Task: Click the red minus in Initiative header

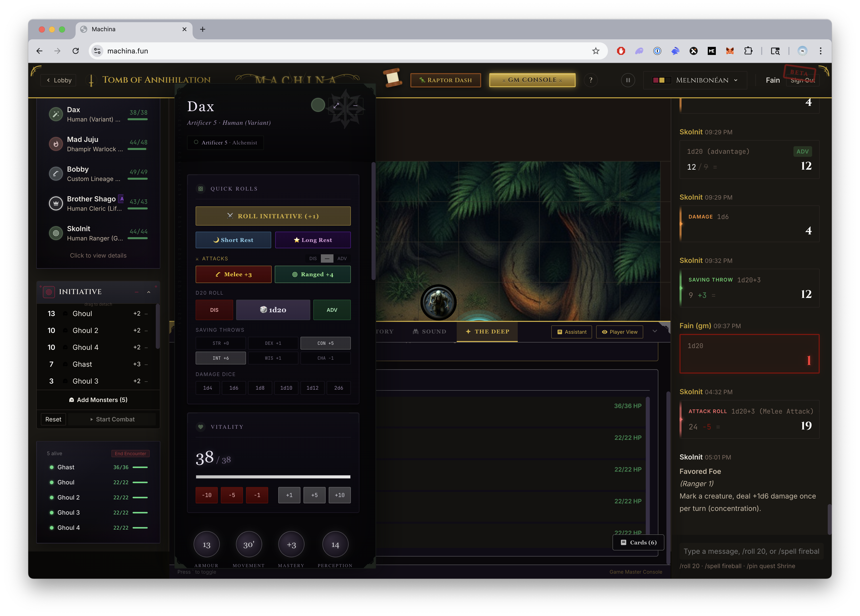Action: (137, 292)
